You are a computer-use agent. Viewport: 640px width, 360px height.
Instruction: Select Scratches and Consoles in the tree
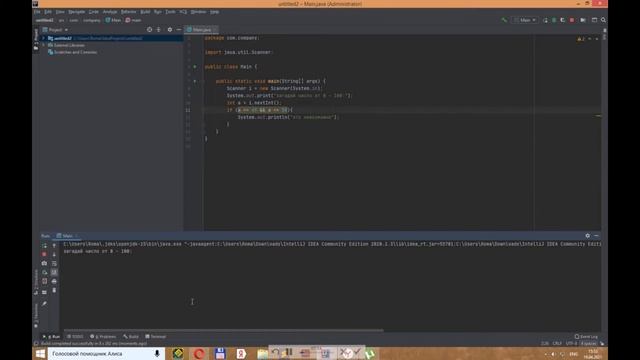tap(73, 52)
